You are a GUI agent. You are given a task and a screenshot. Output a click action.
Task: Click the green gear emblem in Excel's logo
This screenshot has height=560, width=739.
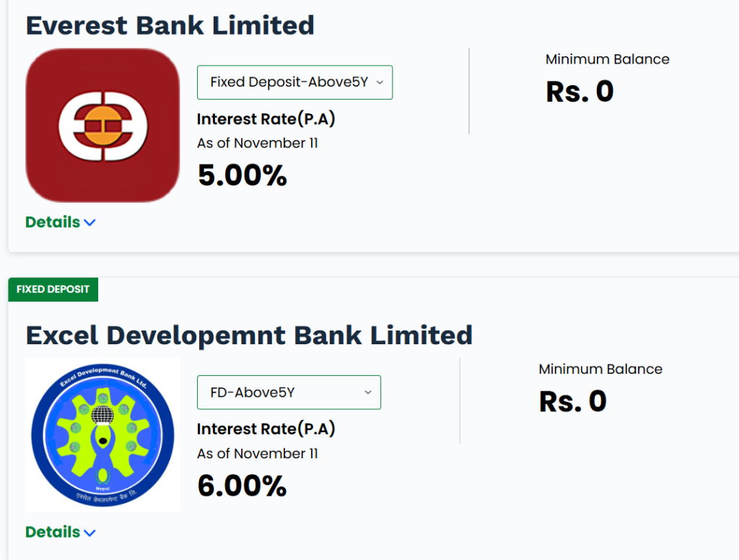[x=102, y=437]
